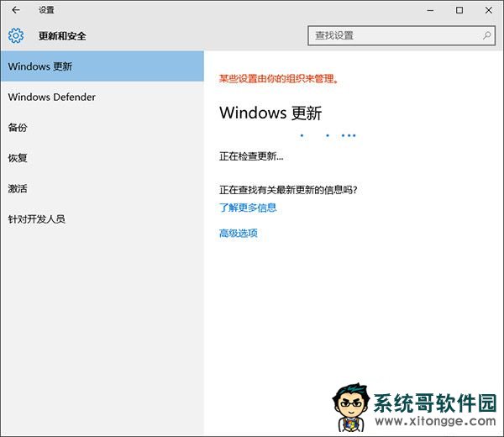Image resolution: width=504 pixels, height=437 pixels.
Task: Click the 设置 window title text
Action: (46, 10)
